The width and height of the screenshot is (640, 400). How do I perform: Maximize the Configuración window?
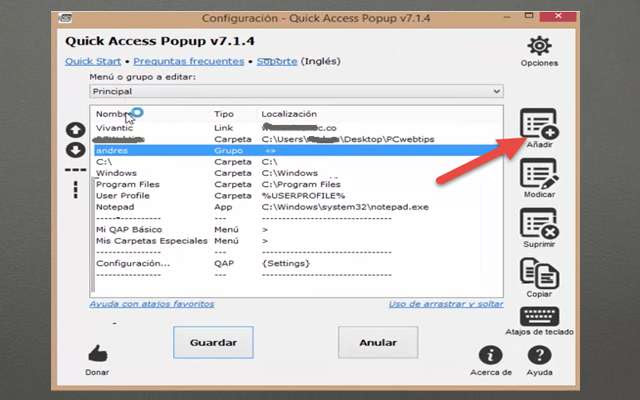[529, 16]
